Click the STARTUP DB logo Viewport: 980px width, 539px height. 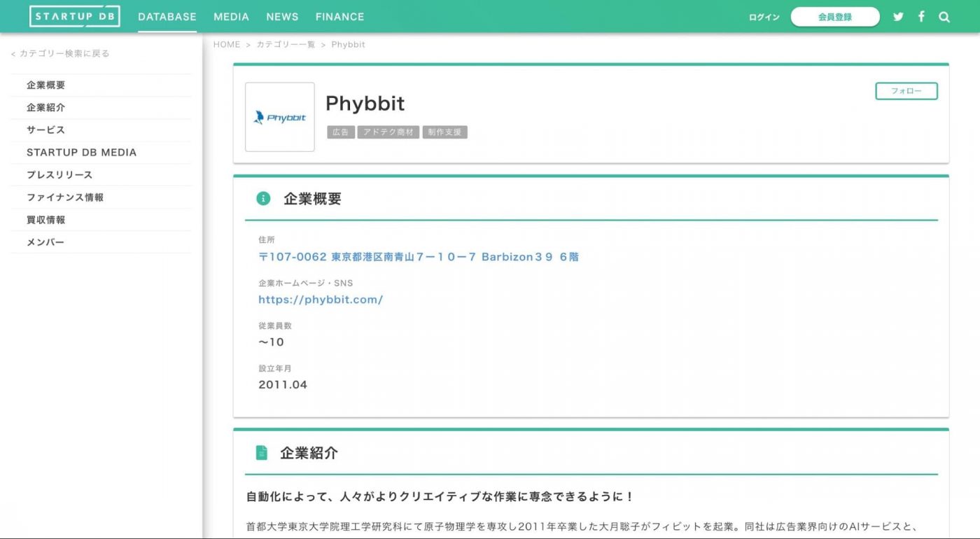tap(75, 15)
